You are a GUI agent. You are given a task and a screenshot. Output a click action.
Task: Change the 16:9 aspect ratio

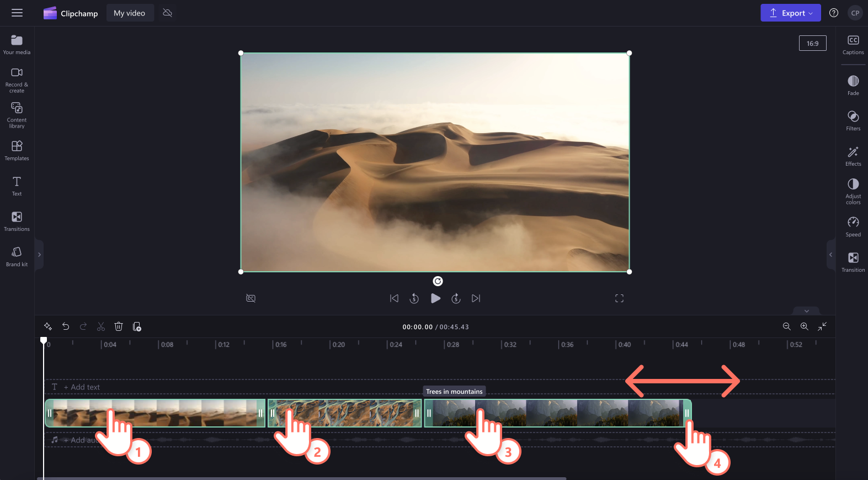[812, 43]
